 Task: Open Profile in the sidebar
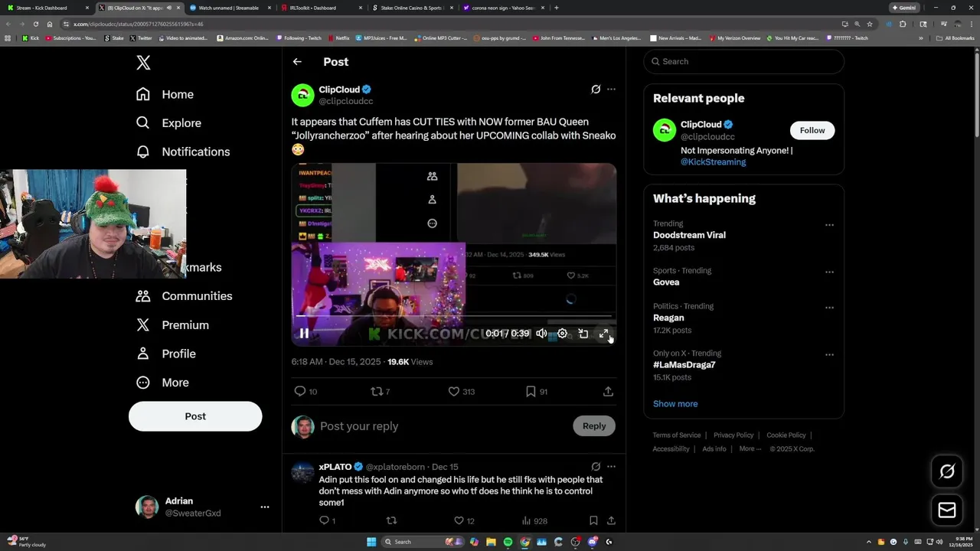pyautogui.click(x=166, y=354)
